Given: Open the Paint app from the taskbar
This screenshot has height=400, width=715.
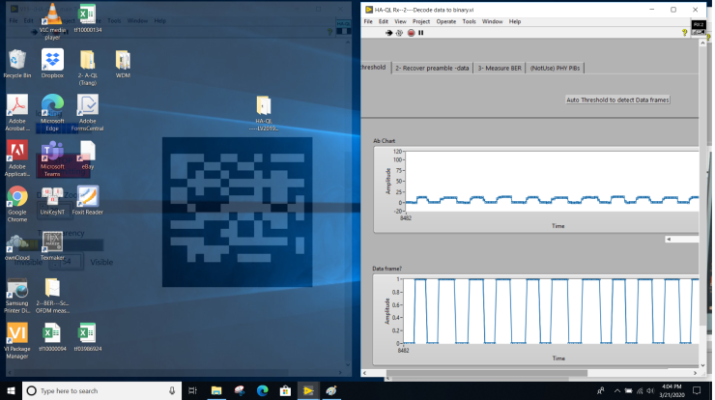Looking at the screenshot, I should (x=332, y=390).
